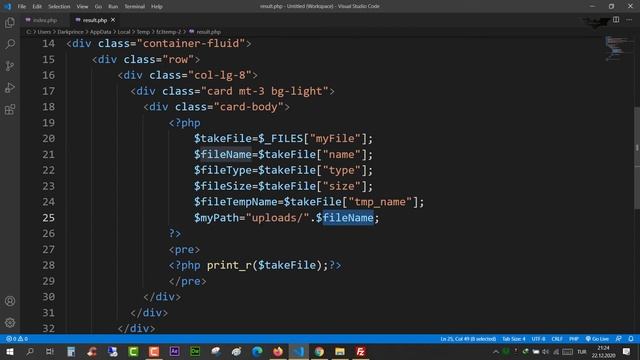Open the Explorer view in activity bar

(x=10, y=22)
